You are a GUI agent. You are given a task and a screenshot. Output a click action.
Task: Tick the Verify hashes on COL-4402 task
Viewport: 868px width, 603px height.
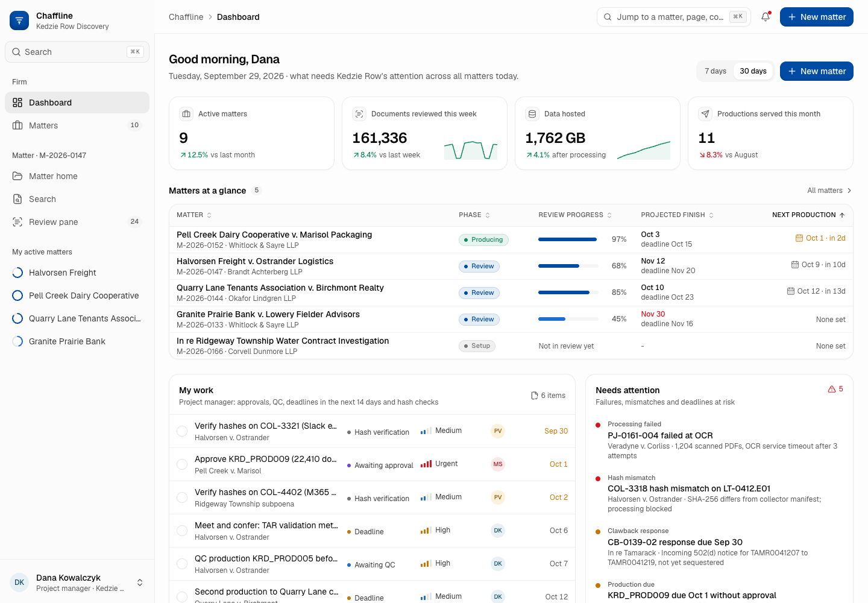pyautogui.click(x=182, y=497)
